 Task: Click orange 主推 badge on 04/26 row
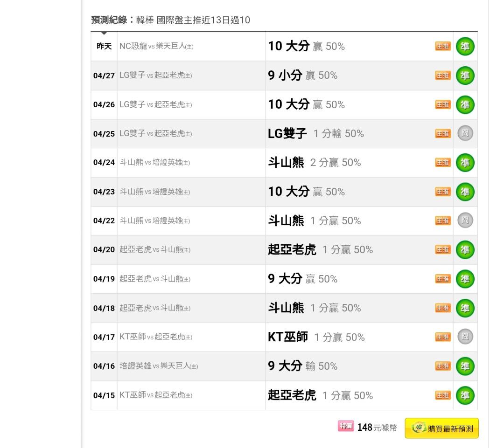(443, 105)
